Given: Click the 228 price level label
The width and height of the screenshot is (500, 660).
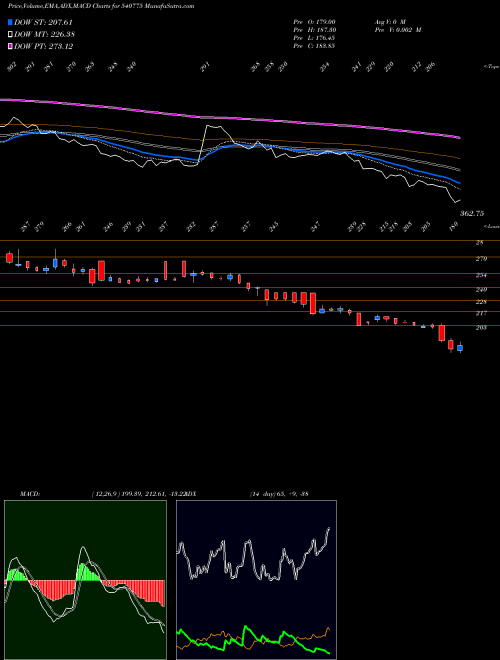Looking at the screenshot, I should point(481,302).
